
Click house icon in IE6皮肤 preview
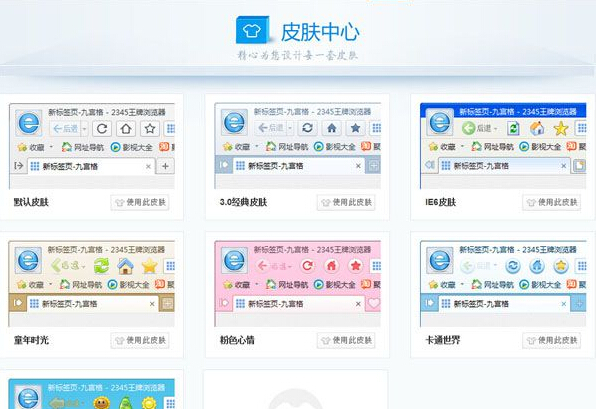[x=537, y=128]
